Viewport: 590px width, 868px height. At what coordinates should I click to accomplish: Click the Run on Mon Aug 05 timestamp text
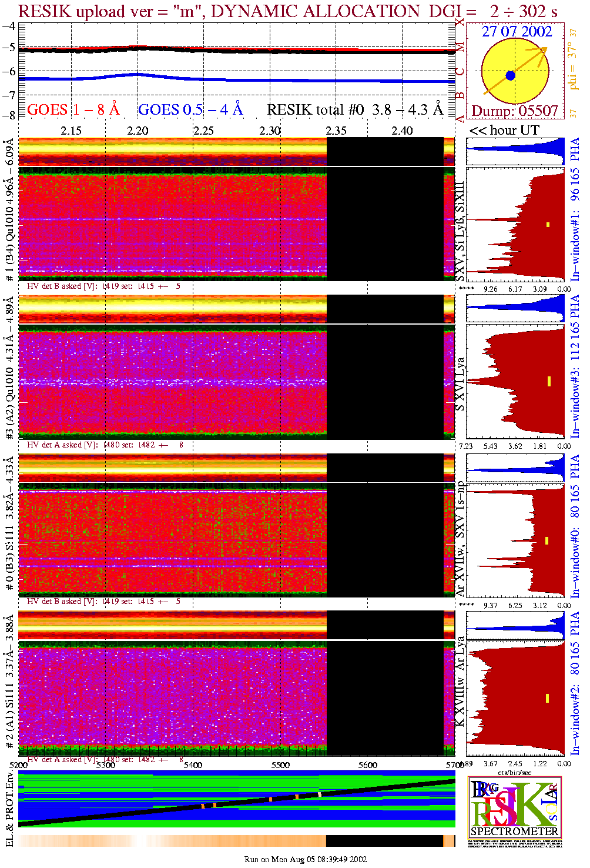click(306, 859)
